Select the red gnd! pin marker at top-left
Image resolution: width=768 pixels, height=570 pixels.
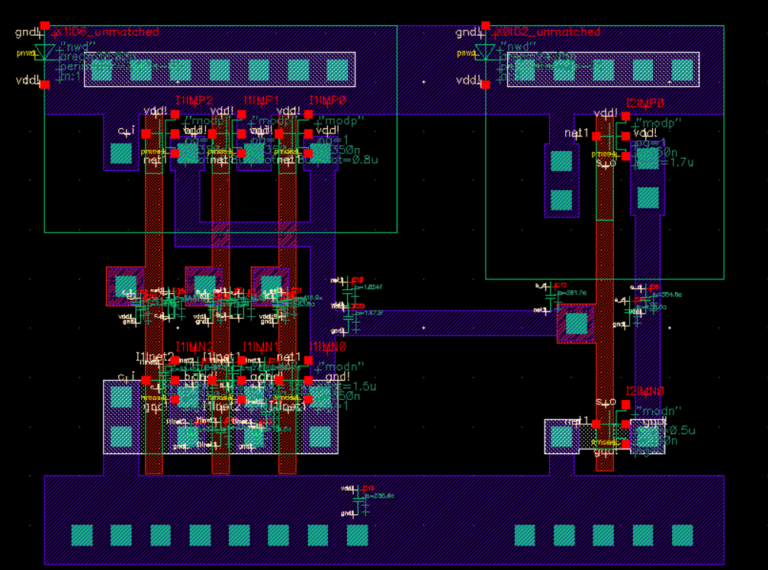pyautogui.click(x=45, y=26)
